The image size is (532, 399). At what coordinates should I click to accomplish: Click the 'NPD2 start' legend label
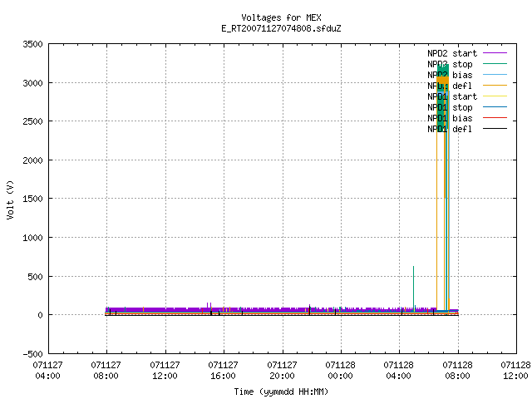tap(452, 53)
